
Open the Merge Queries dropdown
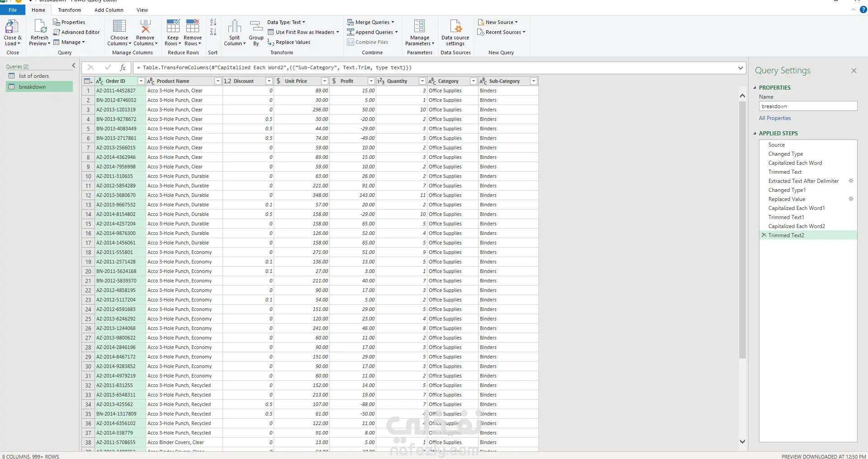(x=371, y=22)
